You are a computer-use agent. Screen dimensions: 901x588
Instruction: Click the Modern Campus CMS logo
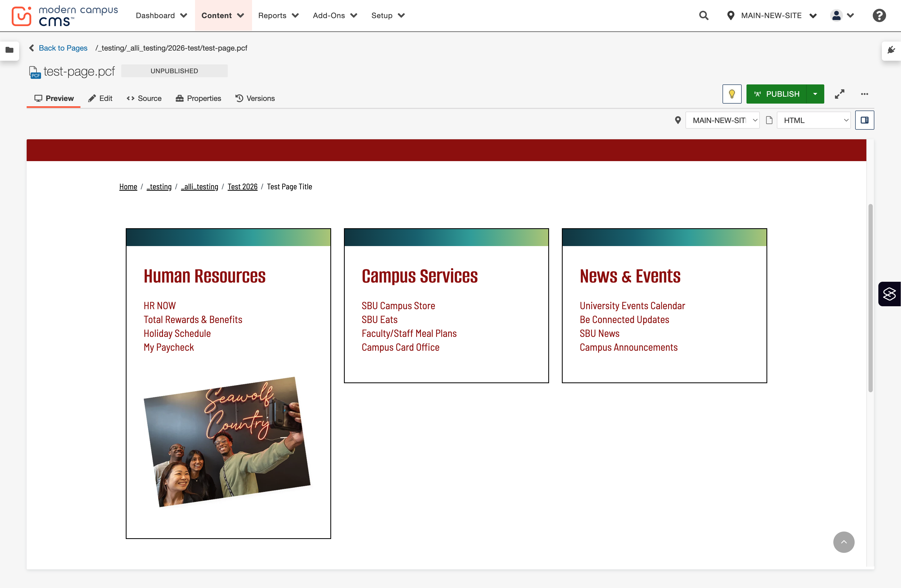[x=65, y=15]
